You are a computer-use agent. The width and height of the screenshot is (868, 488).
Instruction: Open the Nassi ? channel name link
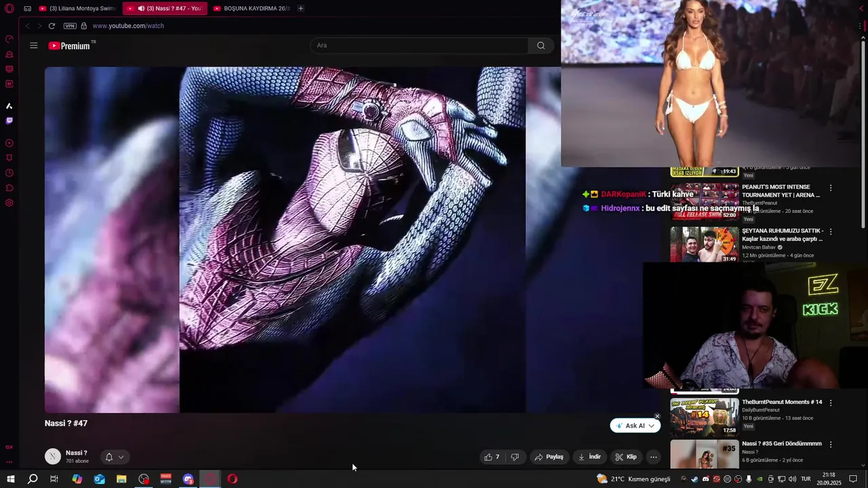coord(76,453)
